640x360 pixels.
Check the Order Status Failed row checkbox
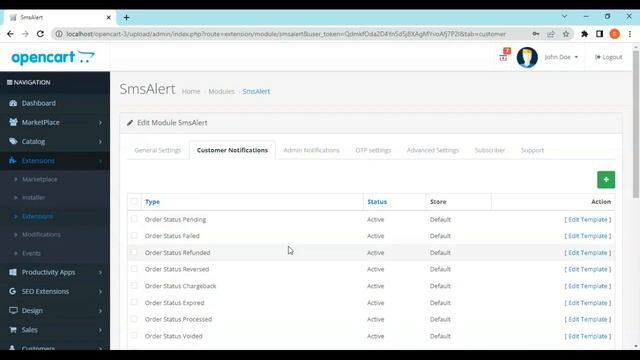tap(134, 236)
